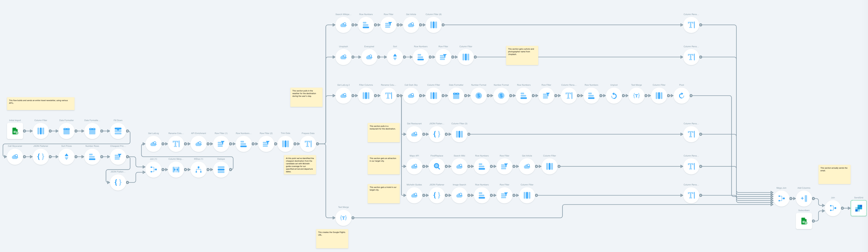Select the Image Search node
Image resolution: width=868 pixels, height=252 pixels.
point(459,195)
